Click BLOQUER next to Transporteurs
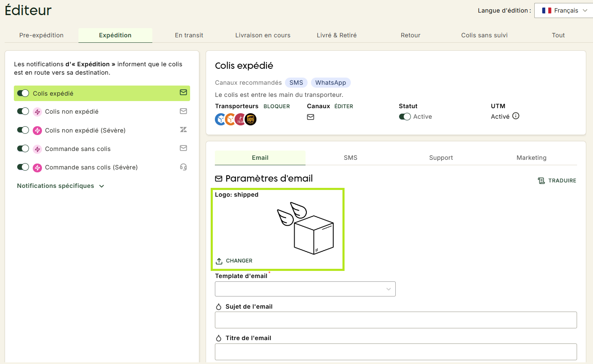This screenshot has height=364, width=593. pyautogui.click(x=277, y=107)
